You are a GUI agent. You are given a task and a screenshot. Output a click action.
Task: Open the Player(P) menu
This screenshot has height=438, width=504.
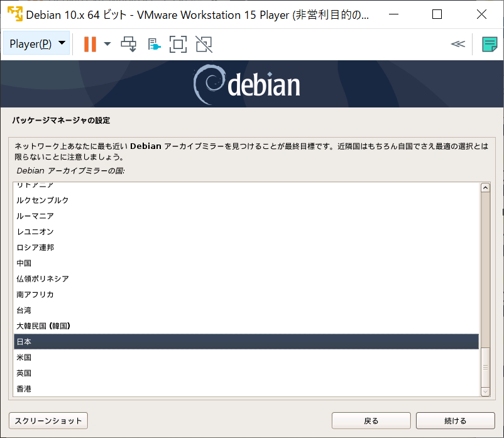[36, 44]
